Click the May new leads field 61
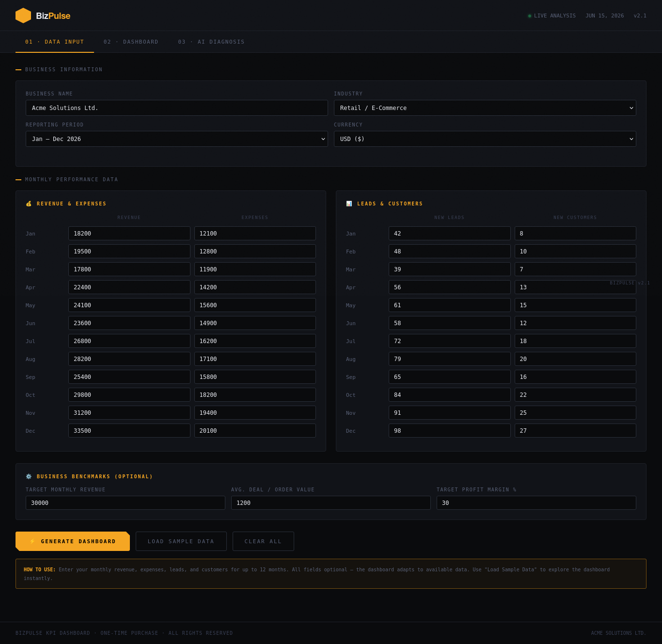 (449, 305)
